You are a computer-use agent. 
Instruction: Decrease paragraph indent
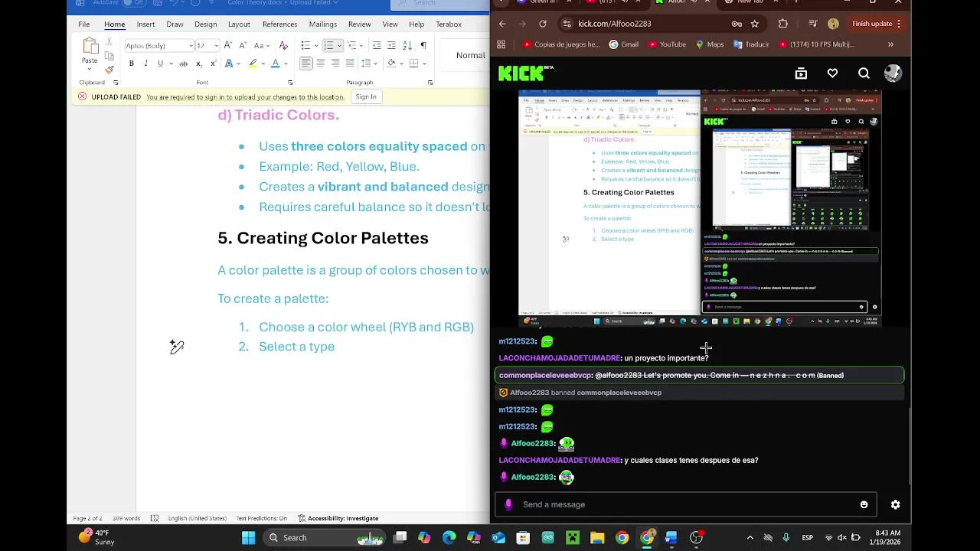tap(377, 45)
